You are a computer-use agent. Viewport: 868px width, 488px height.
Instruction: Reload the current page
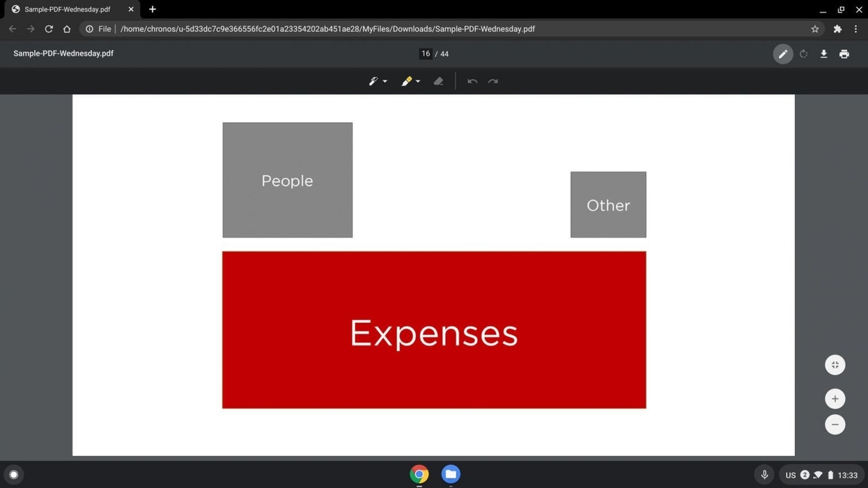point(48,28)
